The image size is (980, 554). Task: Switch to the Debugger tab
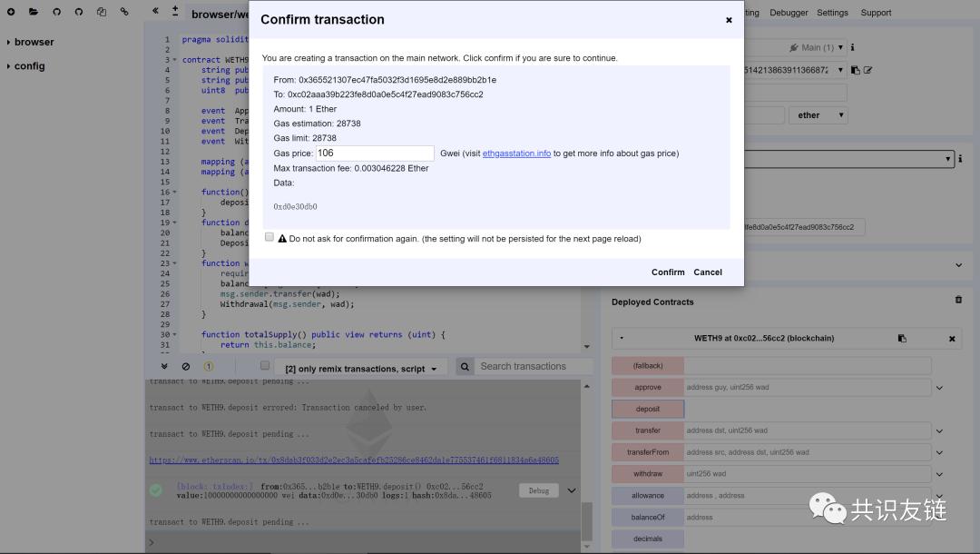789,13
